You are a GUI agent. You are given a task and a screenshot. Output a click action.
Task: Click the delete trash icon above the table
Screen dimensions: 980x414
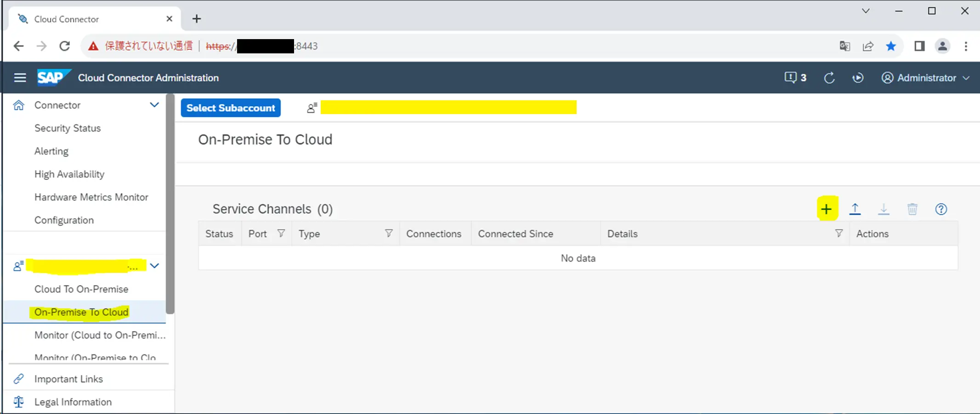tap(912, 209)
